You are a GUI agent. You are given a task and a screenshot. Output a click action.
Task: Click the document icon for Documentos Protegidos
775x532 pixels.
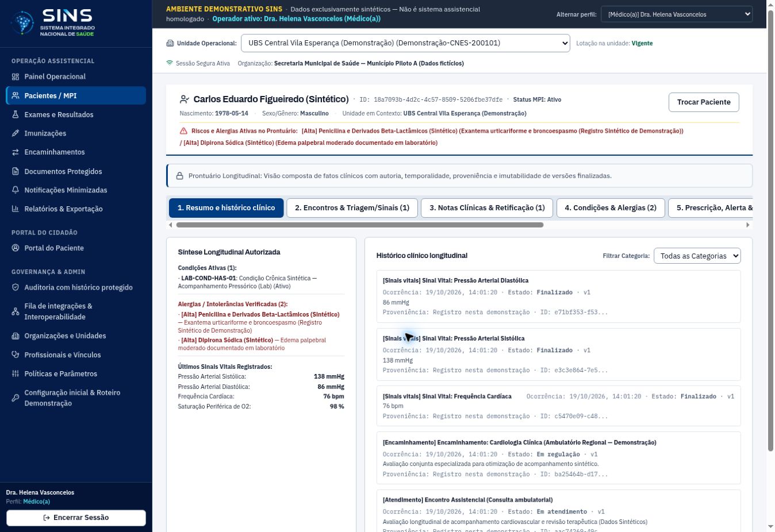(16, 171)
